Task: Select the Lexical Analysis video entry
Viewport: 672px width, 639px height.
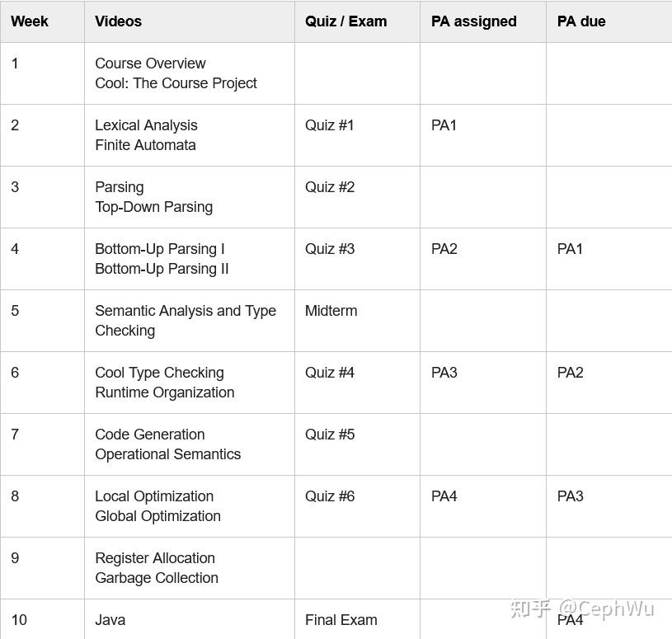Action: 146,125
